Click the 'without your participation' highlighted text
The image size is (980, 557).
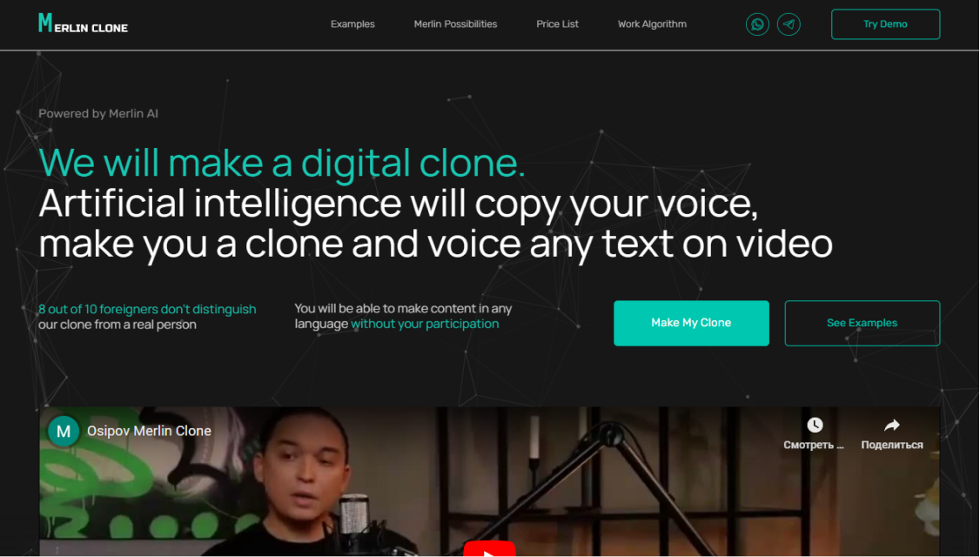(425, 324)
